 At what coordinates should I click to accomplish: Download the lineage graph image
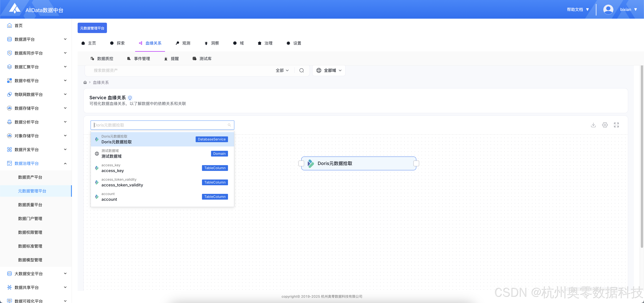[593, 125]
